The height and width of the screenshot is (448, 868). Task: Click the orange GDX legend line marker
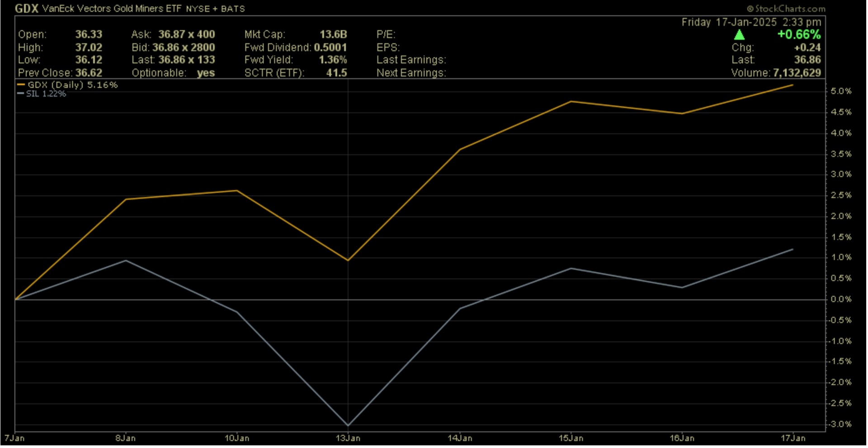[x=21, y=85]
